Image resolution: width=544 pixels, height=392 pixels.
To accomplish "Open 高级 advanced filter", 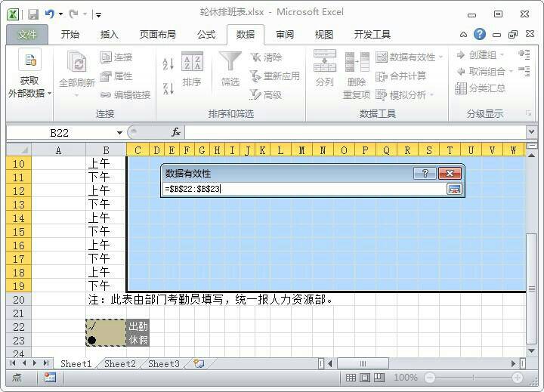I will pyautogui.click(x=267, y=94).
